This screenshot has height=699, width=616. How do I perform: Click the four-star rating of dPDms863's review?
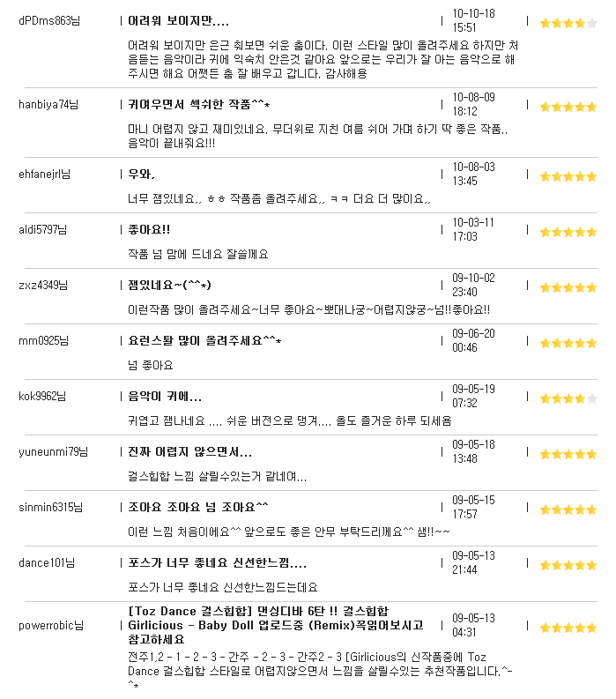568,23
